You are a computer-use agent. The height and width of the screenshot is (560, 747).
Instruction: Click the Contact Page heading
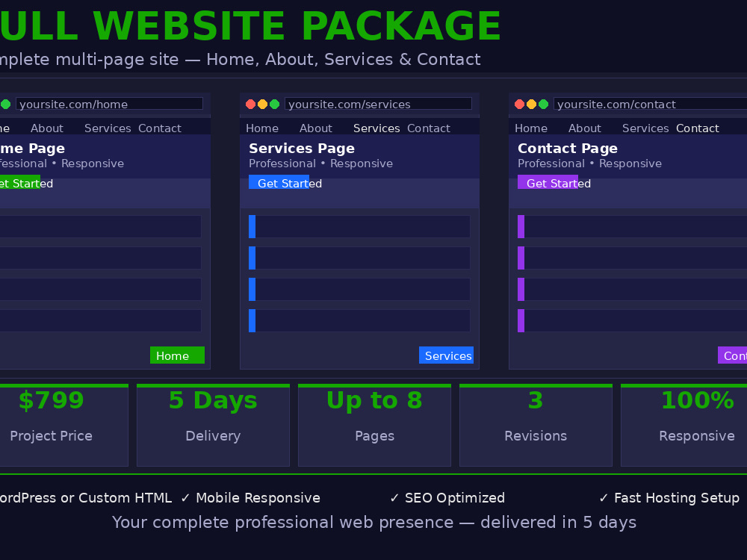568,148
